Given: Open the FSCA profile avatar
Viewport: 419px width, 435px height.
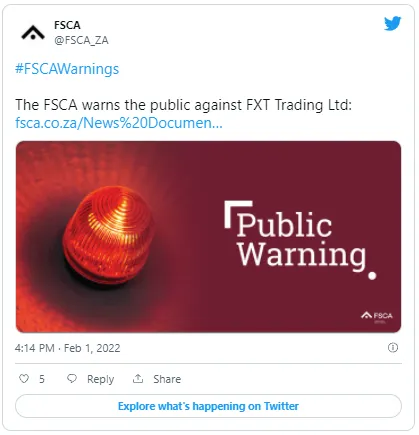Looking at the screenshot, I should pos(33,33).
